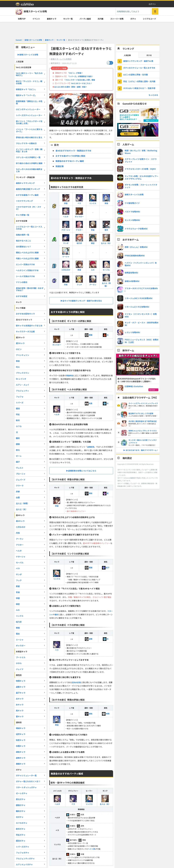The image size is (174, 868).
Task: Open パーティ編成 in navigation bar
Action: pyautogui.click(x=85, y=19)
